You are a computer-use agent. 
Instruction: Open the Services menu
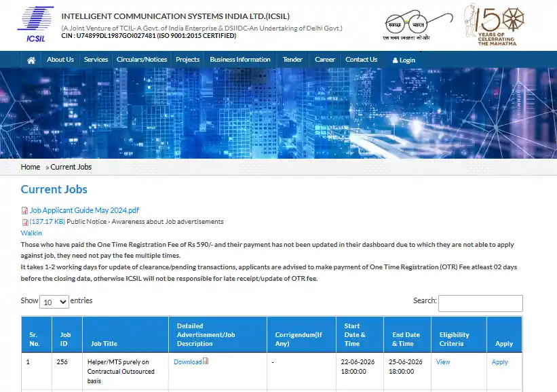[x=96, y=60]
